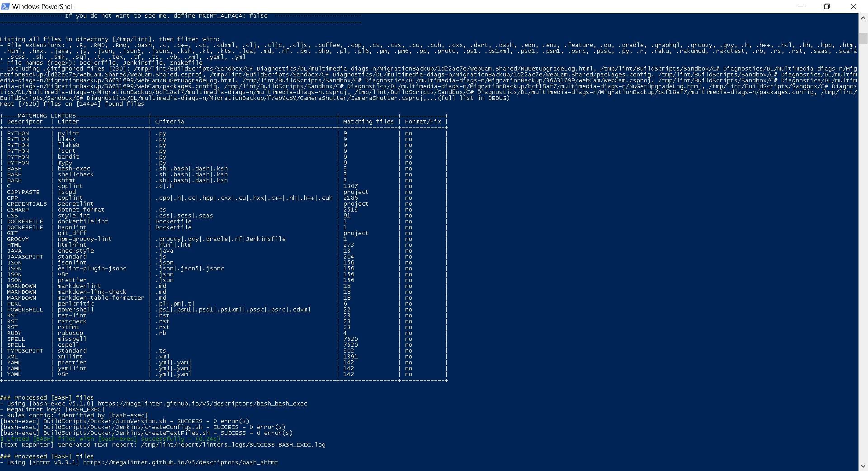Image resolution: width=868 pixels, height=471 pixels.
Task: Click the matching files value '1307'
Action: point(350,186)
